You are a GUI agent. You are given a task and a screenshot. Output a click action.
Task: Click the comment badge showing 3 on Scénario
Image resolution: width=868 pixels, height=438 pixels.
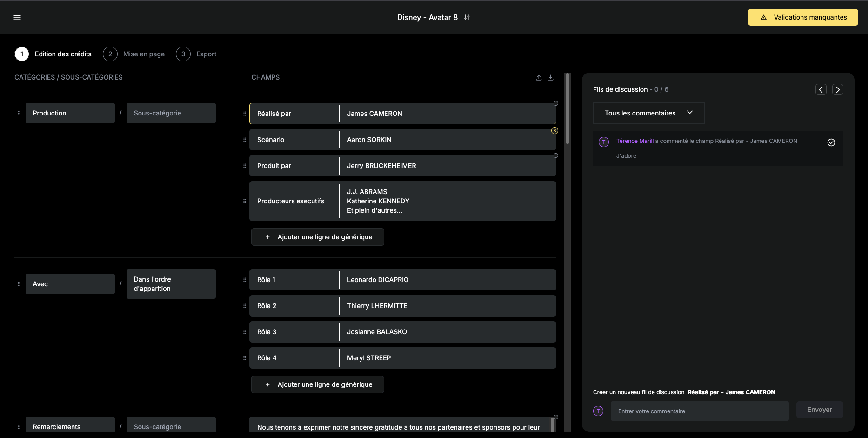click(x=554, y=131)
